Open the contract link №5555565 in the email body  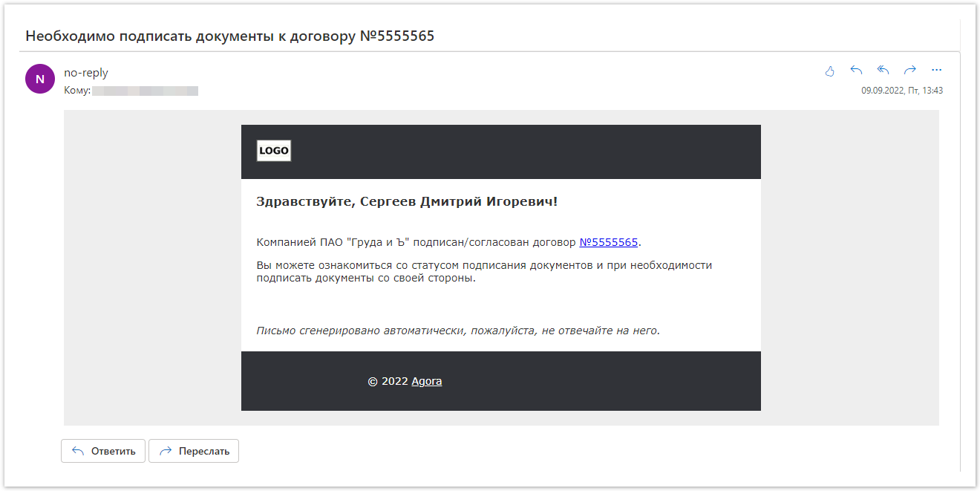tap(608, 242)
